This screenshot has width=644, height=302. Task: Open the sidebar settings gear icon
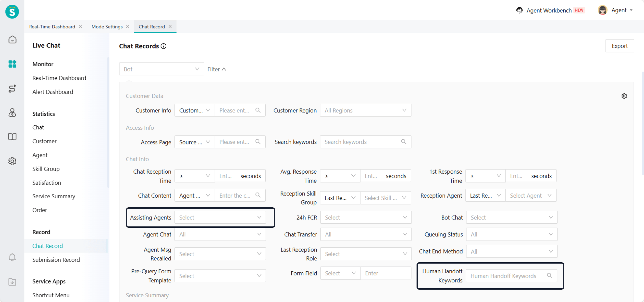coord(12,161)
